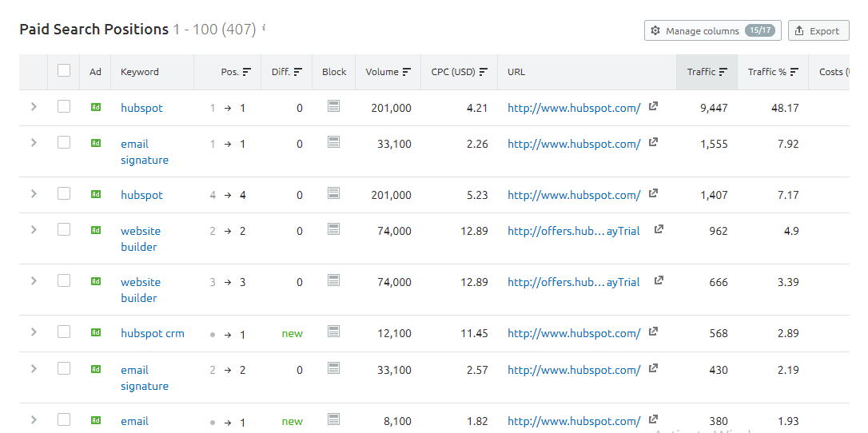Check the box for website builder row, position 3
The height and width of the screenshot is (433, 868).
pos(64,280)
